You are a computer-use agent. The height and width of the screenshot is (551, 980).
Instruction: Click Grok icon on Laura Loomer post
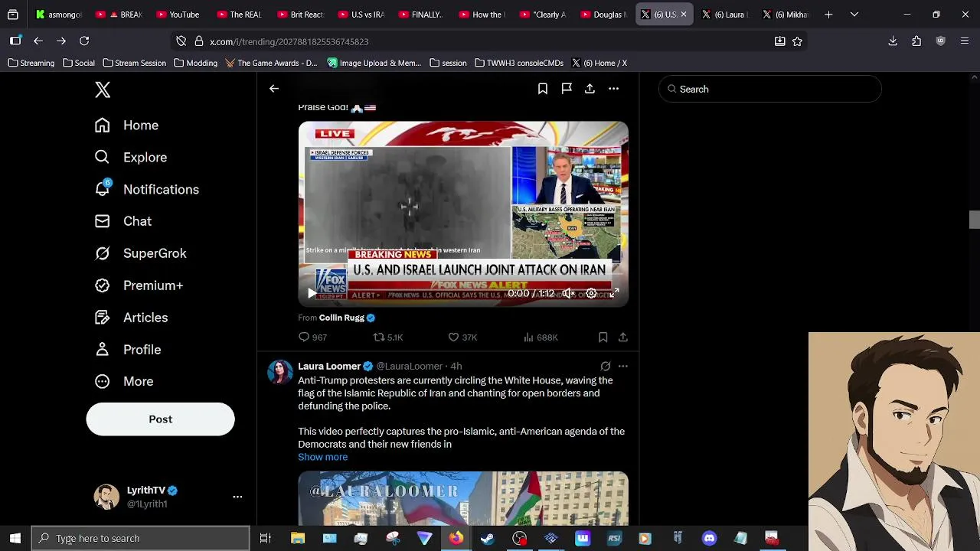coord(606,367)
